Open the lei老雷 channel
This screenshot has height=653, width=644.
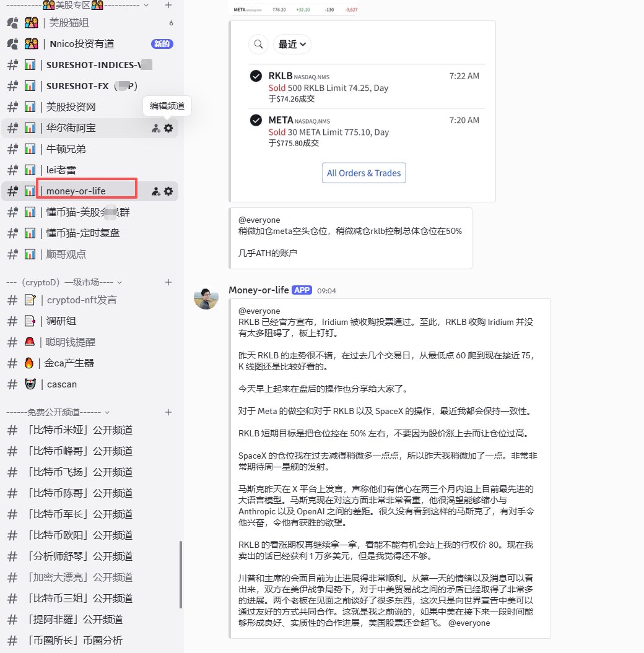(x=90, y=170)
